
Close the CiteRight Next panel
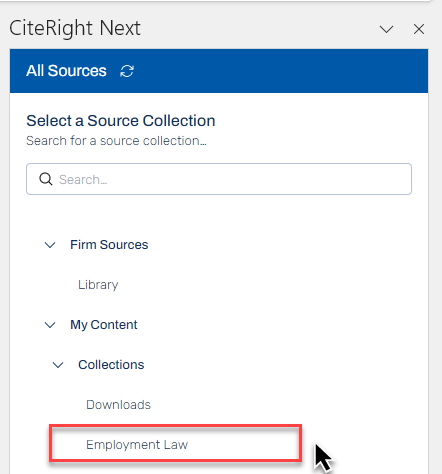tap(419, 29)
